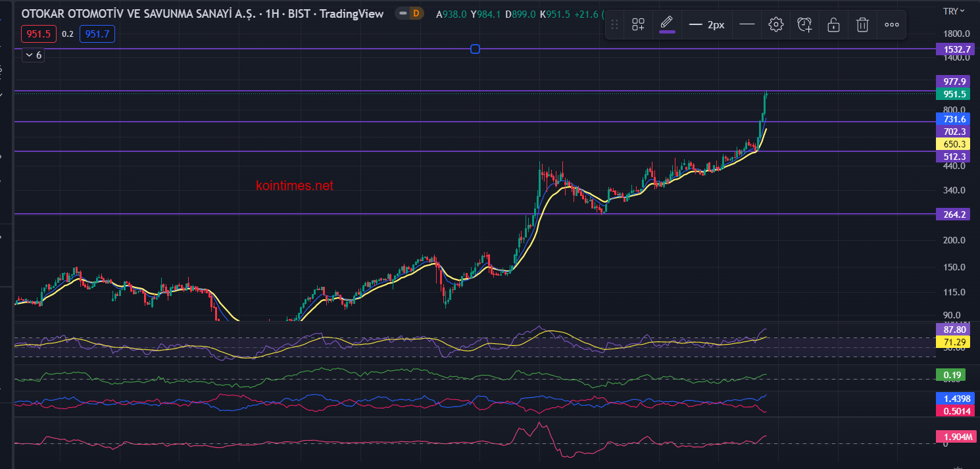Click the blue 951.7 buy price button

tap(97, 34)
